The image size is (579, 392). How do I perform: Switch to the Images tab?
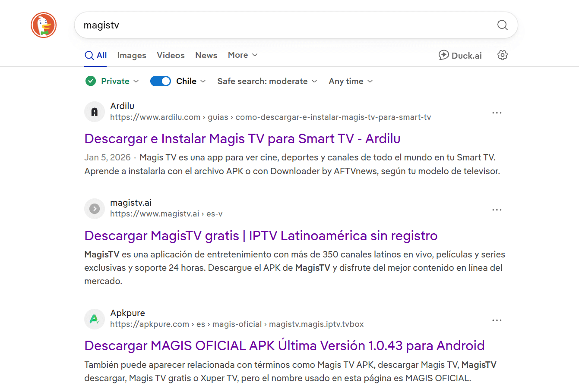[x=132, y=55]
